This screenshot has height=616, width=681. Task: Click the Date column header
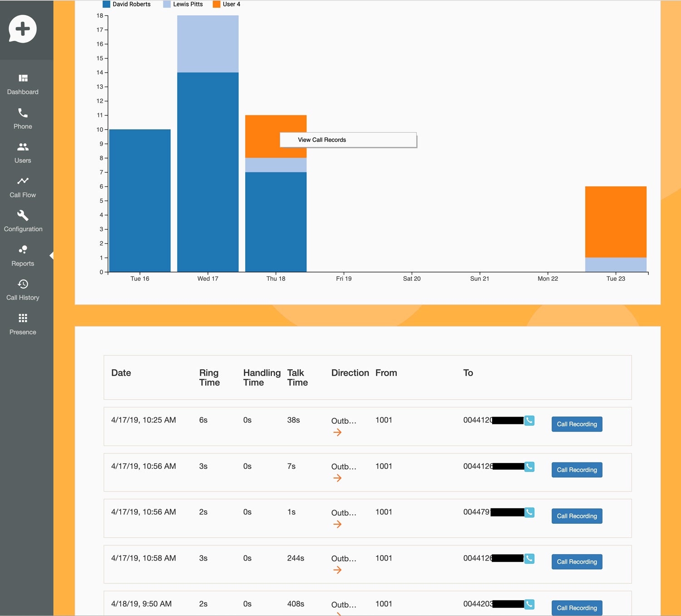(x=121, y=373)
